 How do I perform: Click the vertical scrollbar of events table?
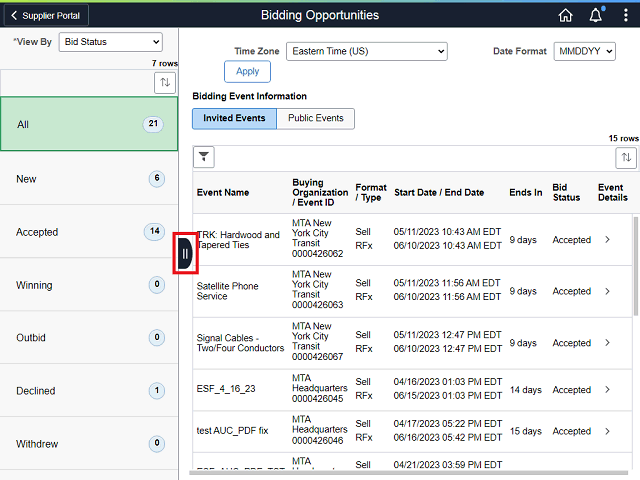click(x=636, y=266)
